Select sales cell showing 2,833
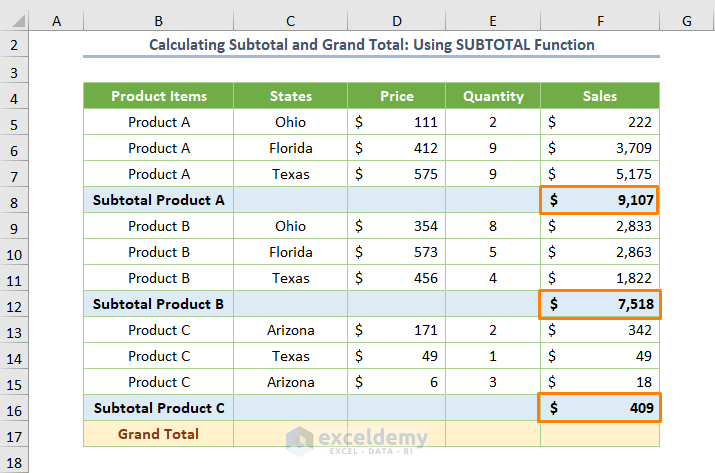This screenshot has height=473, width=715. coord(600,226)
